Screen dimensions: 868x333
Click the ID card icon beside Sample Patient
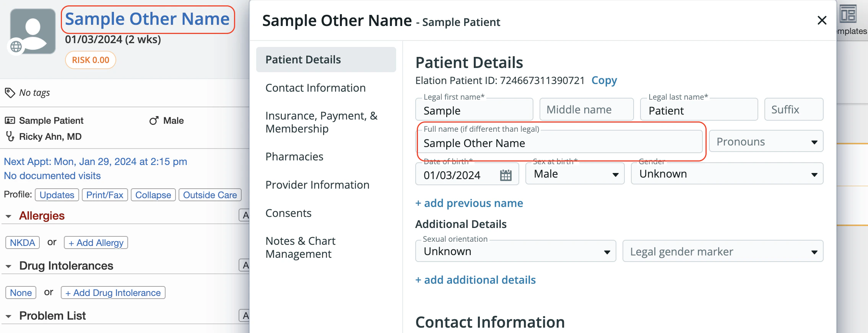coord(10,121)
